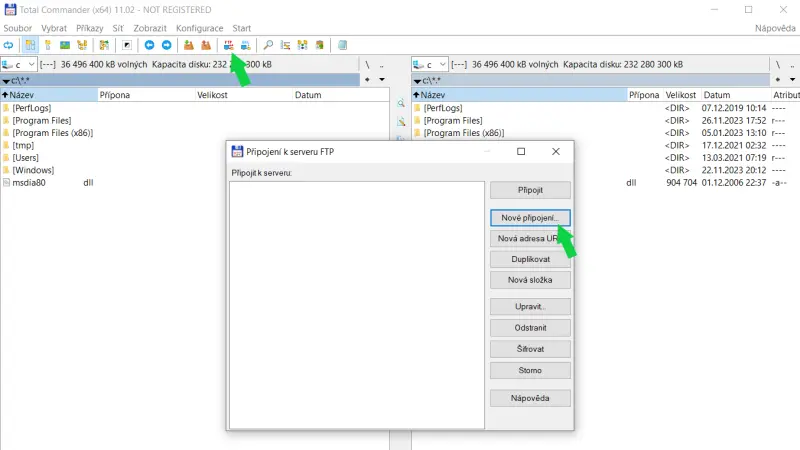Viewport: 800px width, 450px height.
Task: Open the left panel drive dropdown
Action: click(x=18, y=65)
